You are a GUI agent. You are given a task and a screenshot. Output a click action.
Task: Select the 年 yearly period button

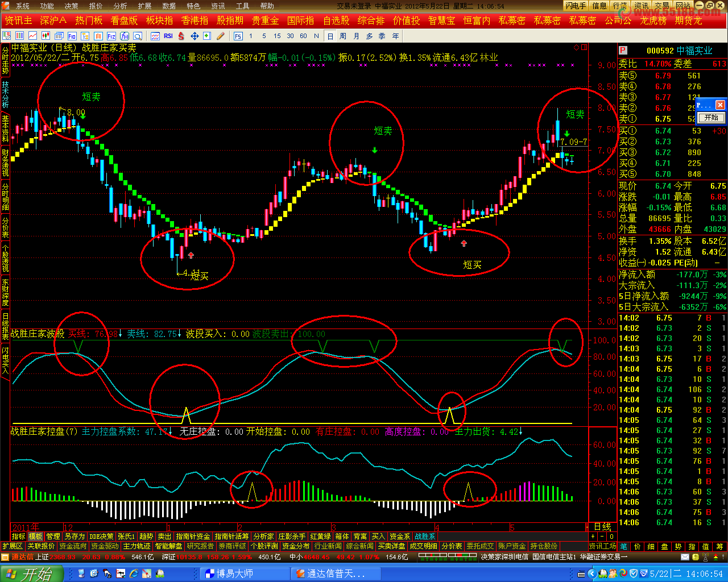point(395,36)
